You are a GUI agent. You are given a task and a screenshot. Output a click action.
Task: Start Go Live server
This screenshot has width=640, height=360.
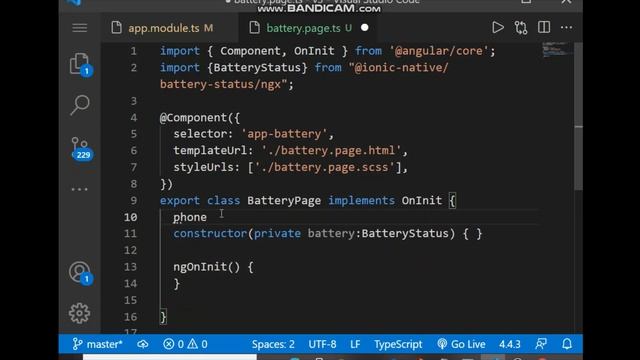click(461, 344)
